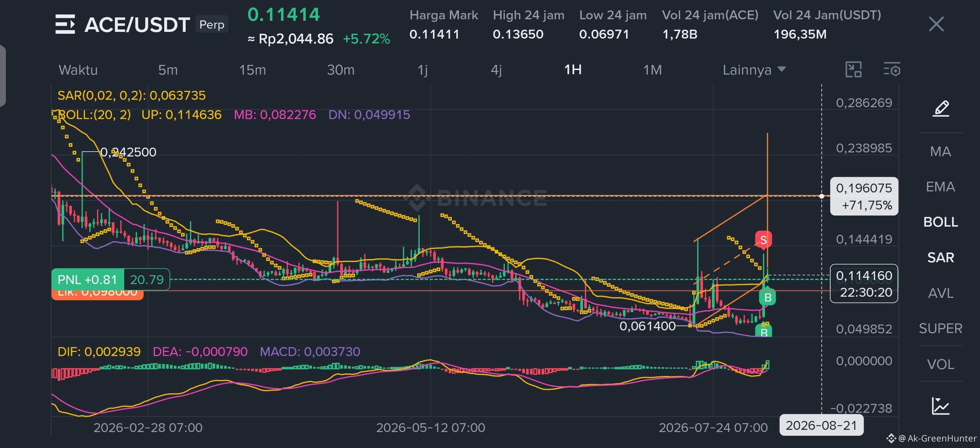Select the 4j timeframe
Screen dimensions: 980x448
[x=496, y=70]
